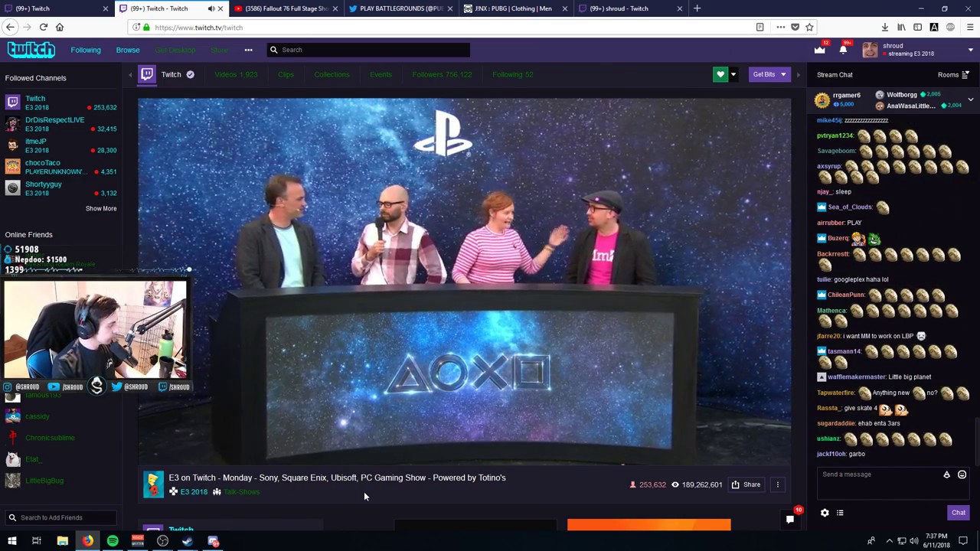Open the Prime loot crown icon
The height and width of the screenshot is (551, 980).
coord(820,50)
